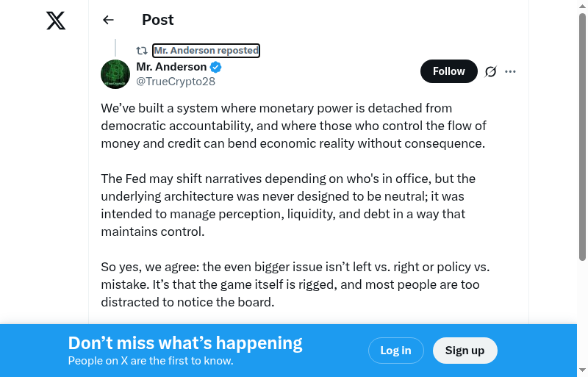Click the "Post" page heading
Viewport: 588px width, 377px height.
[x=158, y=20]
